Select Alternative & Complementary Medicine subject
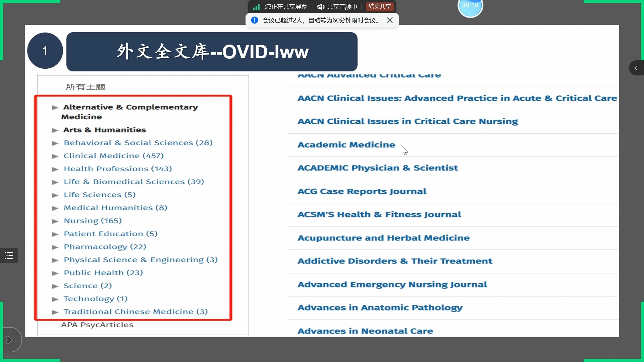The width and height of the screenshot is (644, 362). point(130,112)
